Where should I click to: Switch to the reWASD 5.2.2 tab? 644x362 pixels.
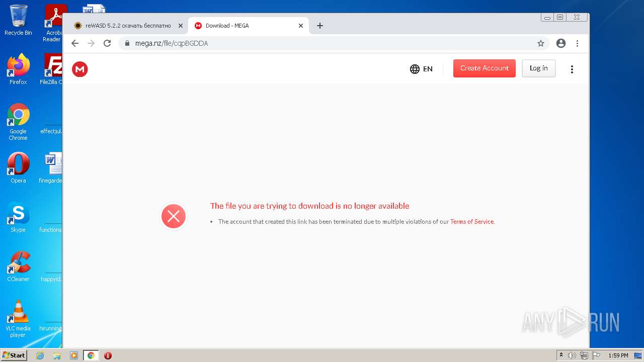pos(128,26)
